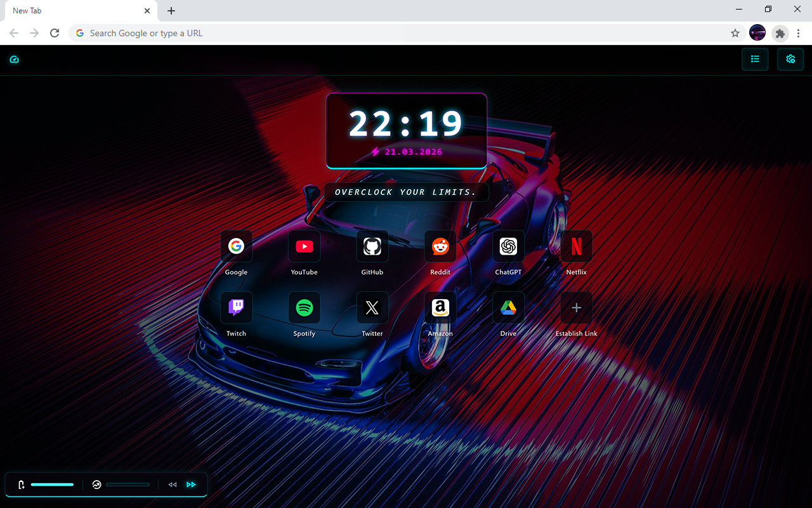Adjust the slider beside the battery icon
The image size is (812, 508).
(53, 485)
